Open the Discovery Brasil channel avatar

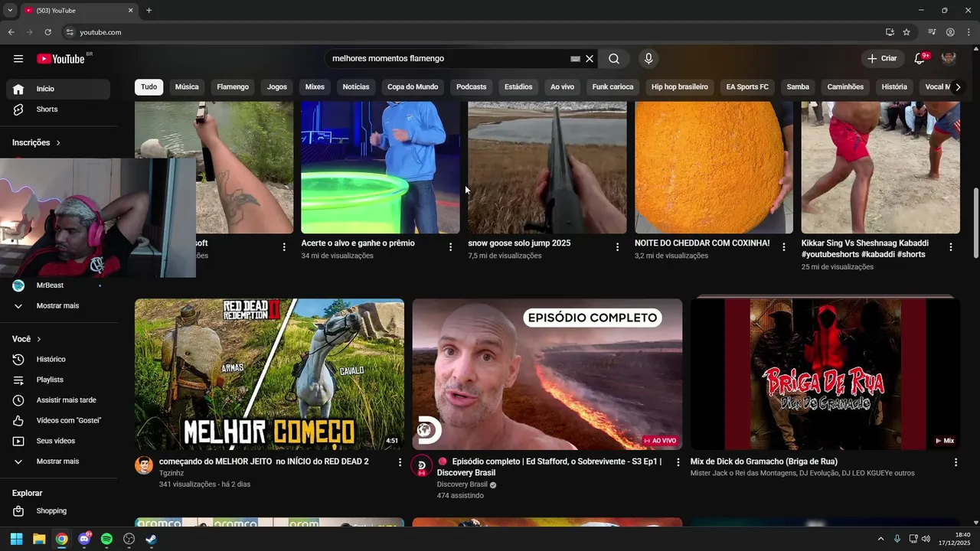[x=422, y=465]
